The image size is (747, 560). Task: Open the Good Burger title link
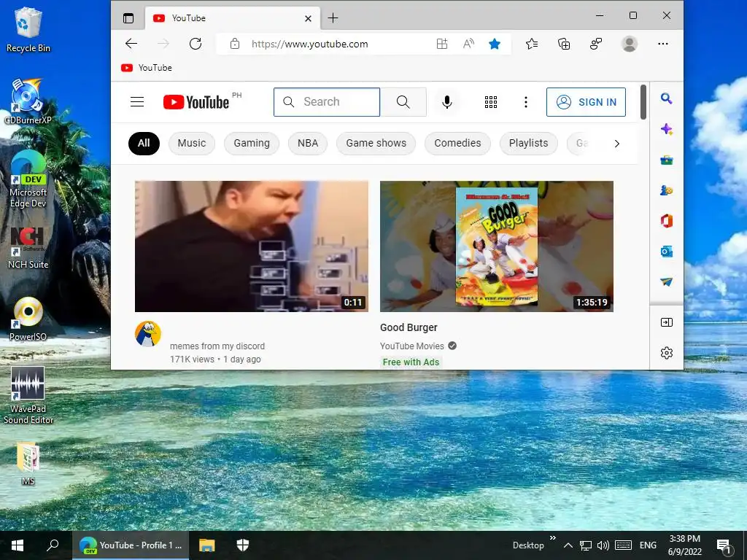(x=409, y=327)
